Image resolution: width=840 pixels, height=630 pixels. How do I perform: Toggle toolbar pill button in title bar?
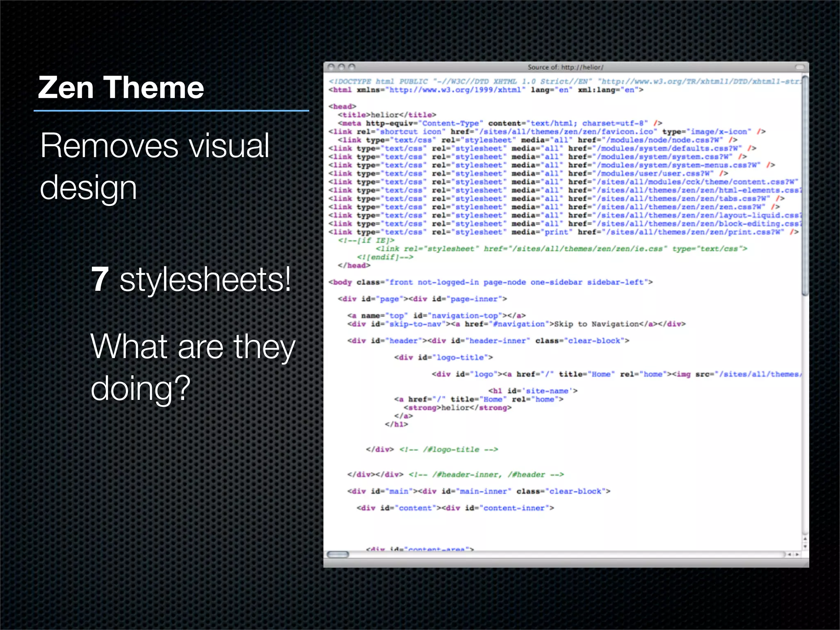coord(800,67)
